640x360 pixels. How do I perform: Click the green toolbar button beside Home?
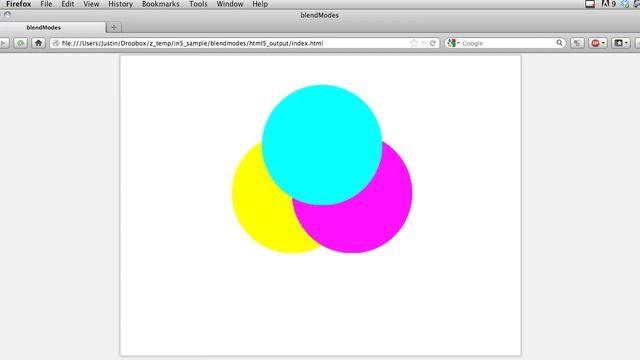20,43
